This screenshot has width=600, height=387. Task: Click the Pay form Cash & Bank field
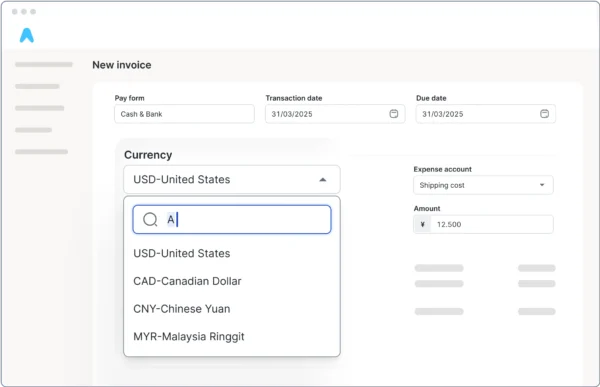point(184,114)
